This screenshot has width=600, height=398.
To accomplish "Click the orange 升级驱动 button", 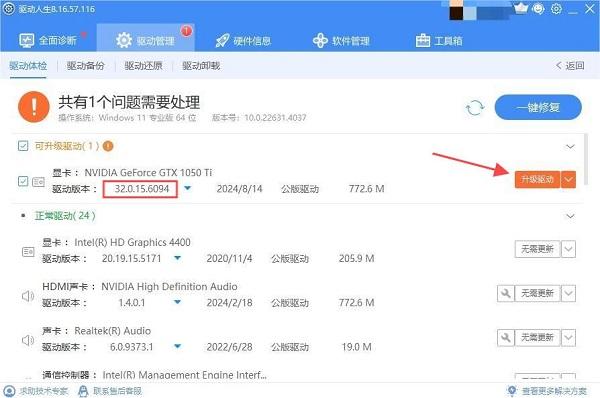I will point(537,179).
